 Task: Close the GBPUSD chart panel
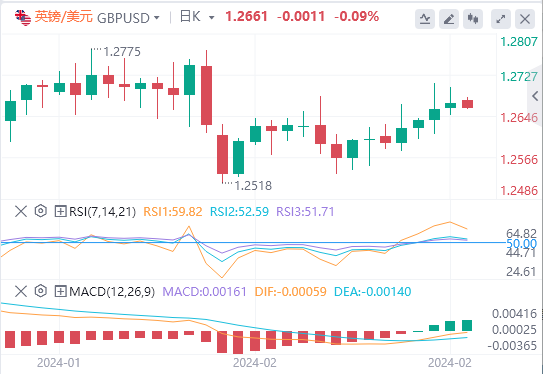tap(525, 19)
